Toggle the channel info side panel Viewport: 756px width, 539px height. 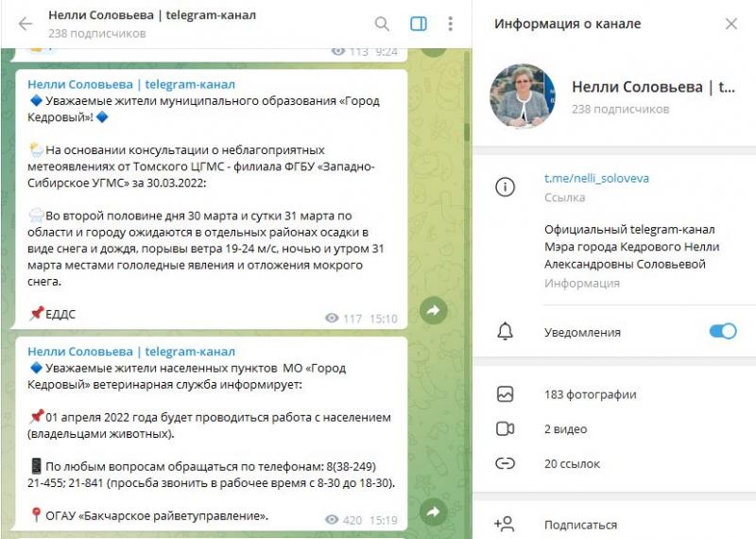[418, 24]
